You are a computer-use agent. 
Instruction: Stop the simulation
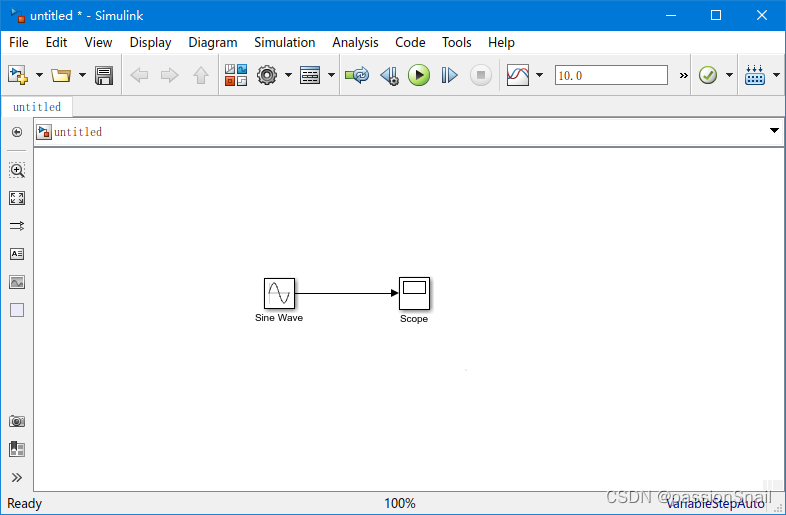pyautogui.click(x=480, y=75)
